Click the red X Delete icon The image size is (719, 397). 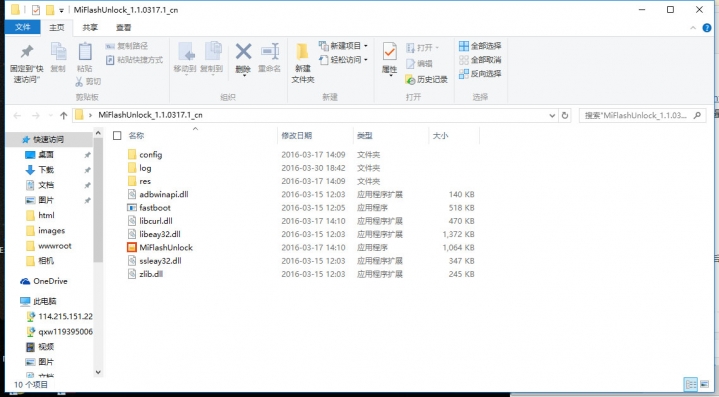click(x=243, y=51)
